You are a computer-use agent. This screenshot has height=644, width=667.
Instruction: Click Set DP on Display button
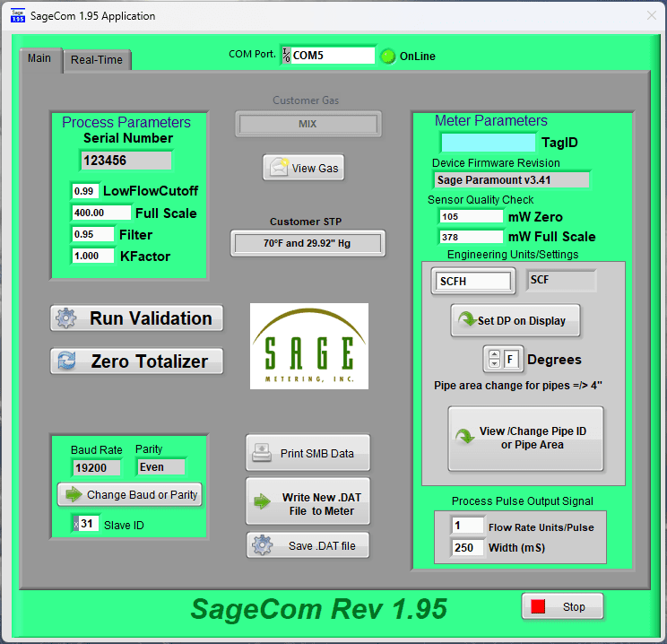pos(515,320)
